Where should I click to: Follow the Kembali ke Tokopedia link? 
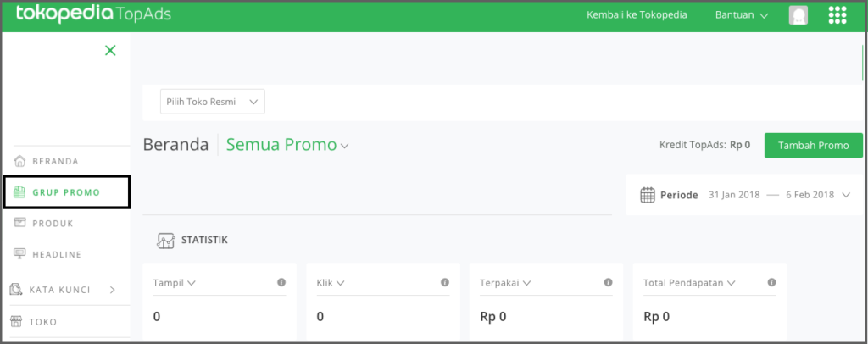[637, 15]
